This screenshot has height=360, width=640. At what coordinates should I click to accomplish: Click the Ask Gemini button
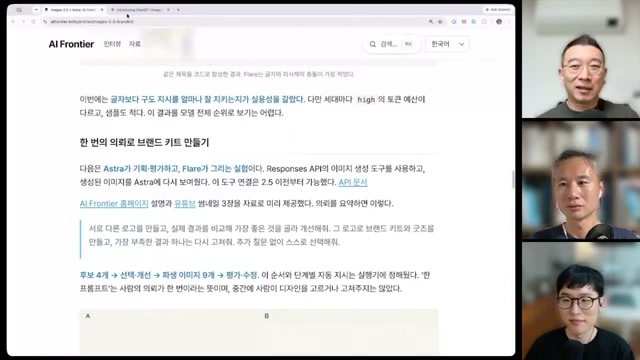(498, 9)
